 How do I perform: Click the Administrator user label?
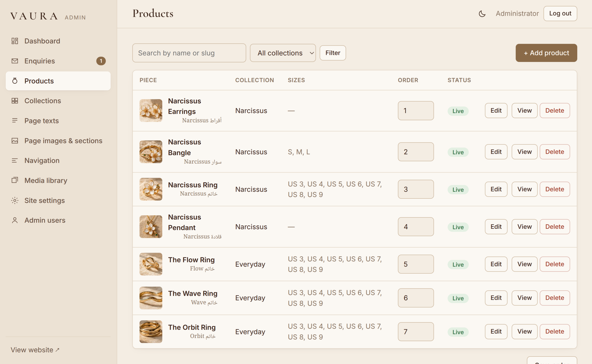coord(517,14)
